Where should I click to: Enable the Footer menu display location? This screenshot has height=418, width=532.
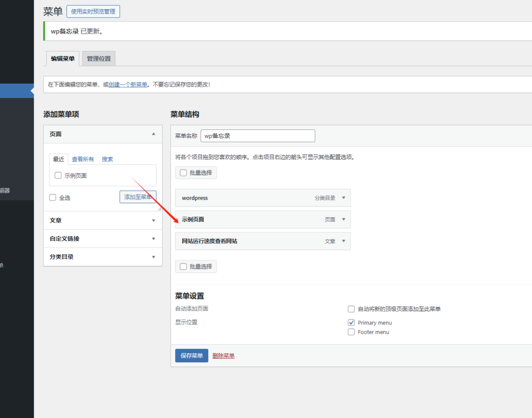point(351,332)
